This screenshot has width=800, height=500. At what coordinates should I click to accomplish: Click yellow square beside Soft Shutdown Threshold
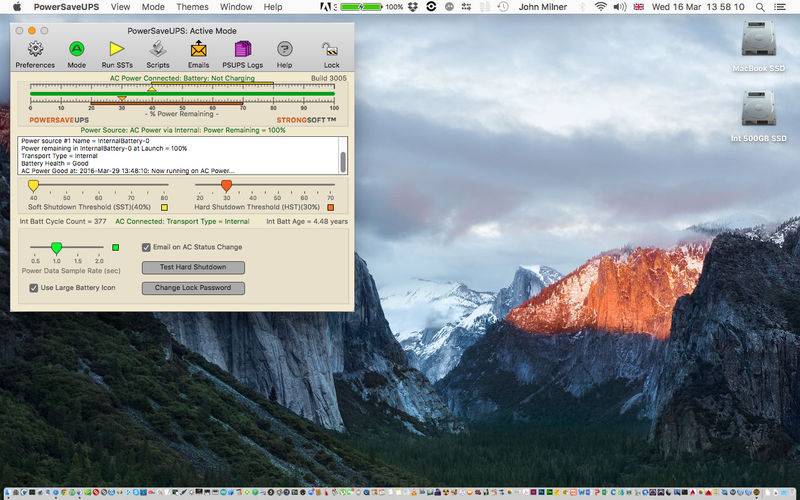pos(164,208)
